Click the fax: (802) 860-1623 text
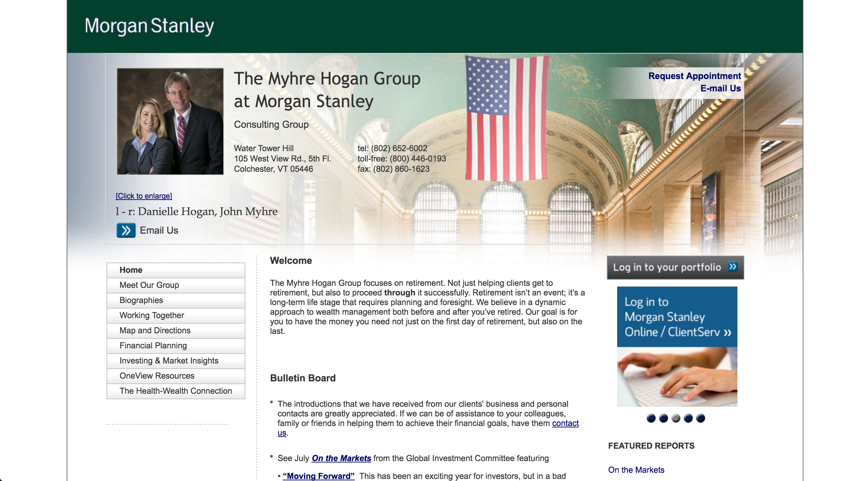868x481 pixels. [x=393, y=169]
